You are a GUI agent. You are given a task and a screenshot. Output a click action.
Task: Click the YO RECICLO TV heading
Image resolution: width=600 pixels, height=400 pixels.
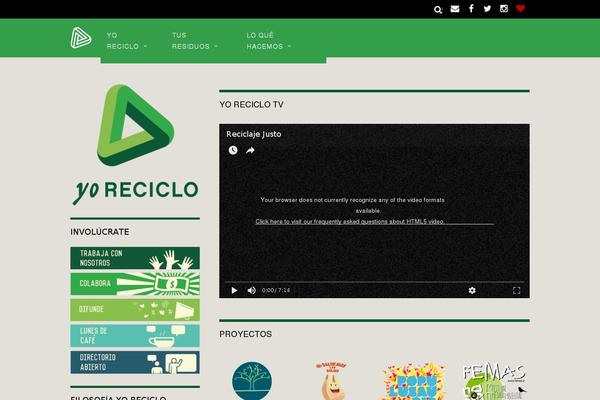coord(251,104)
